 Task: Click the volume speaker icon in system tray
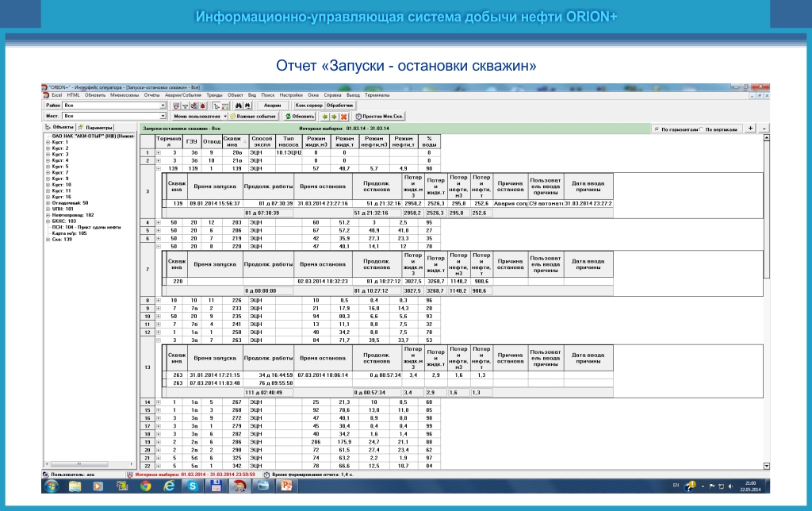click(x=730, y=486)
